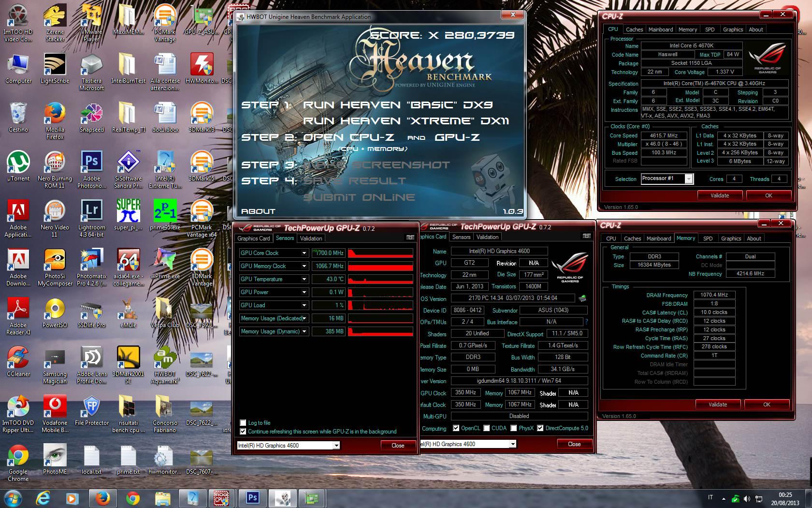The height and width of the screenshot is (508, 812).
Task: Expand the Memory Usage (Dynamic) dropdown
Action: 304,331
